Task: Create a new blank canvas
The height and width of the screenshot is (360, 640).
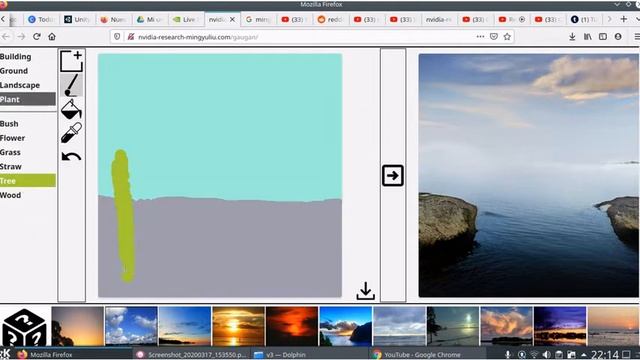Action: [x=71, y=61]
